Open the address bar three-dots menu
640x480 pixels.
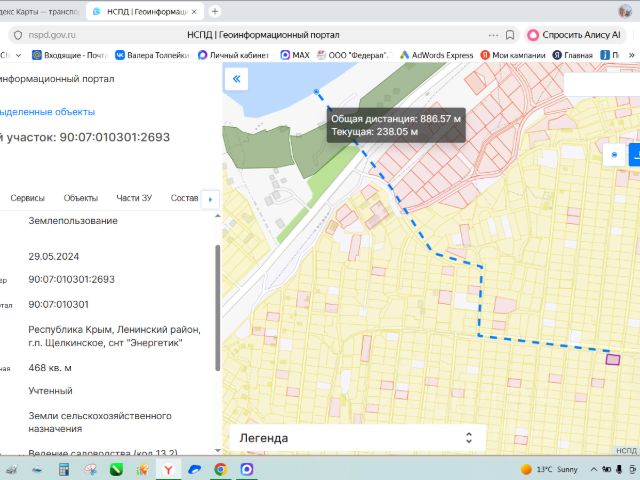click(493, 35)
